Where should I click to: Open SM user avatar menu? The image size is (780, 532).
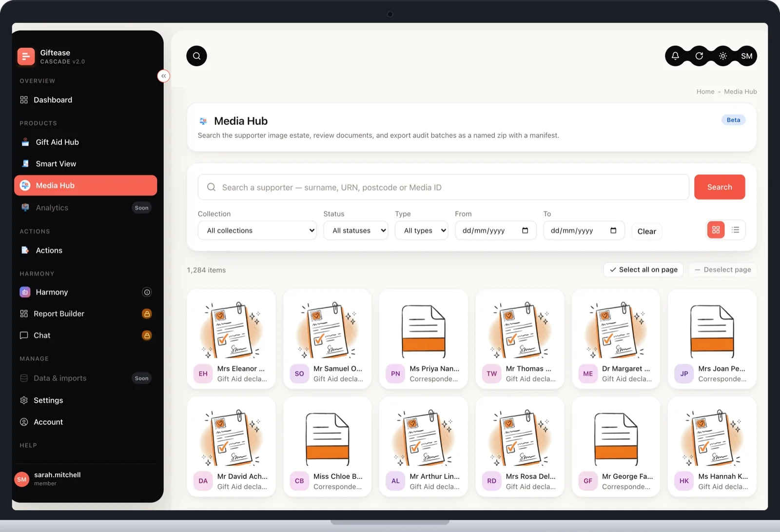tap(746, 56)
